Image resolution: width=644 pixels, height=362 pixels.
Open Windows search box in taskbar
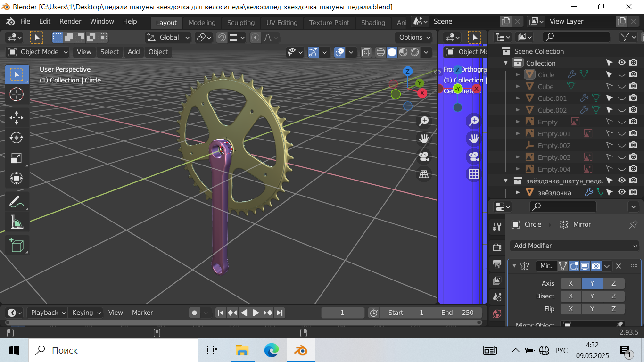pos(113,350)
